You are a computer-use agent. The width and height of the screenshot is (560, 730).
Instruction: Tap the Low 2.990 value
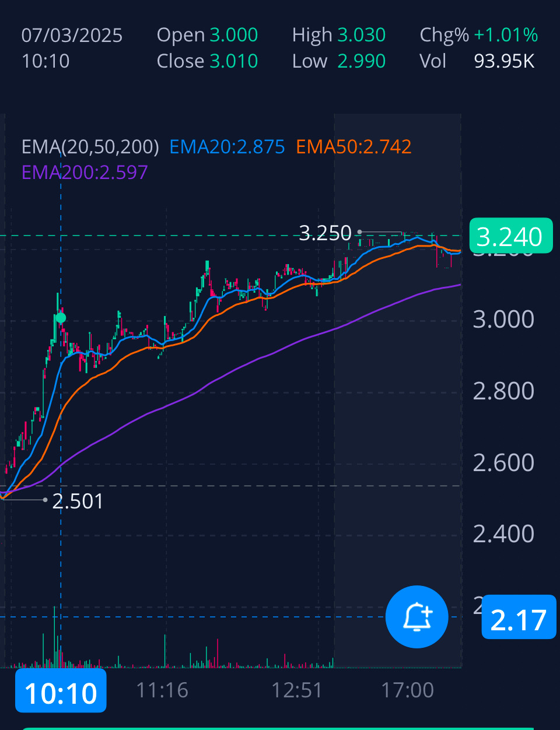[339, 61]
